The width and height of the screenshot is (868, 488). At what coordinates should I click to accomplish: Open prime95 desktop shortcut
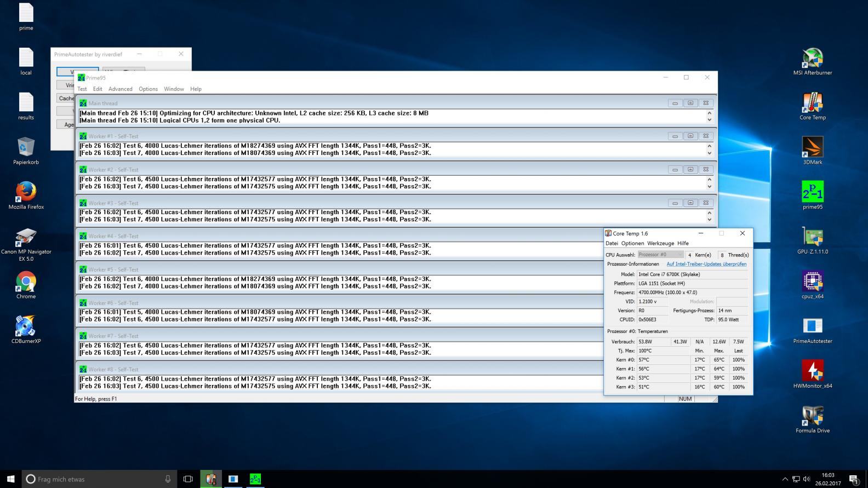813,196
